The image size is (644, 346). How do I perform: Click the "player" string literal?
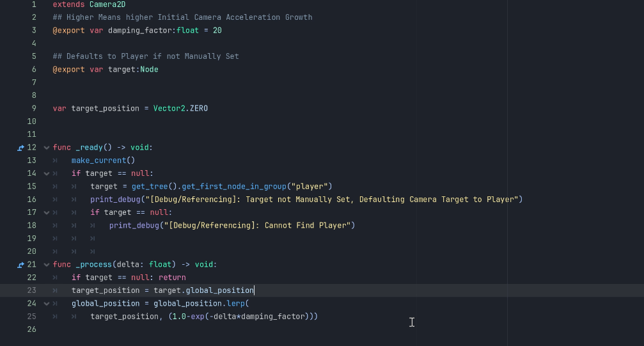pos(310,187)
